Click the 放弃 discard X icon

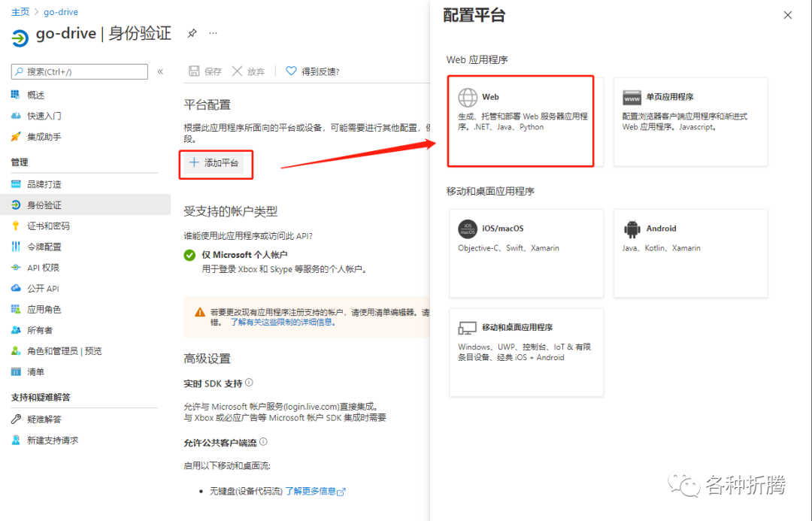coord(237,71)
